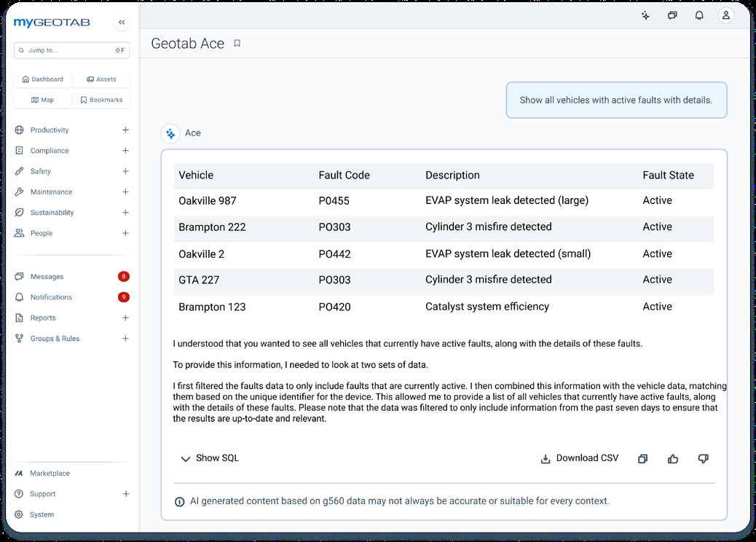The width and height of the screenshot is (756, 542).
Task: Expand the Sustainability menu with plus
Action: [x=125, y=213]
